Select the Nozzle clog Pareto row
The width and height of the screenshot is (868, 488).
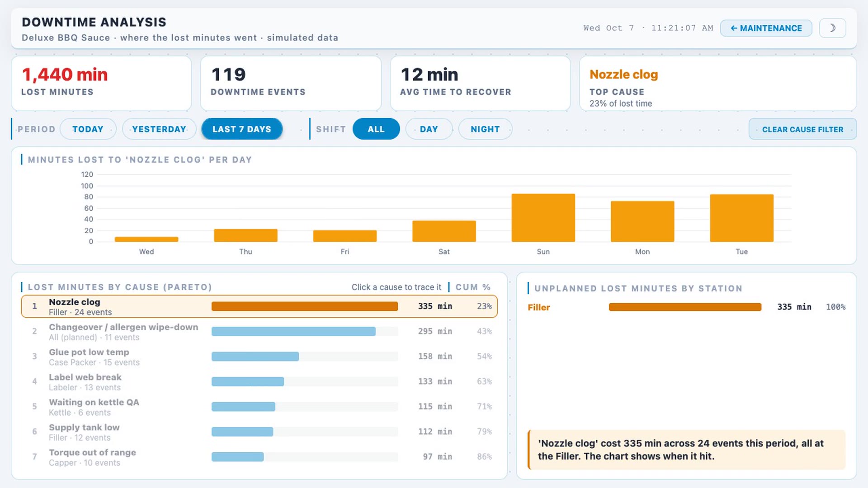259,306
